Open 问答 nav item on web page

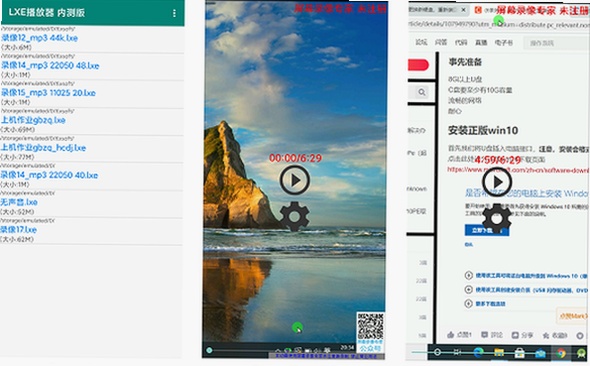click(x=441, y=43)
